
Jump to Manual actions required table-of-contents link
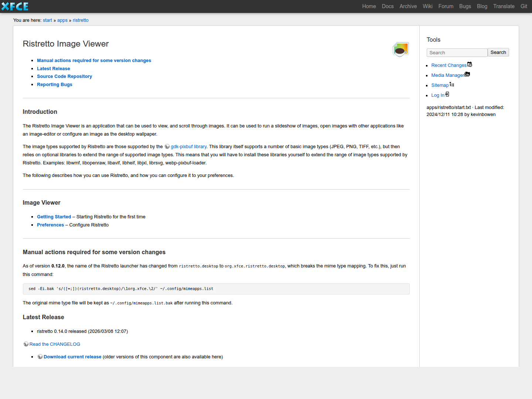point(94,61)
